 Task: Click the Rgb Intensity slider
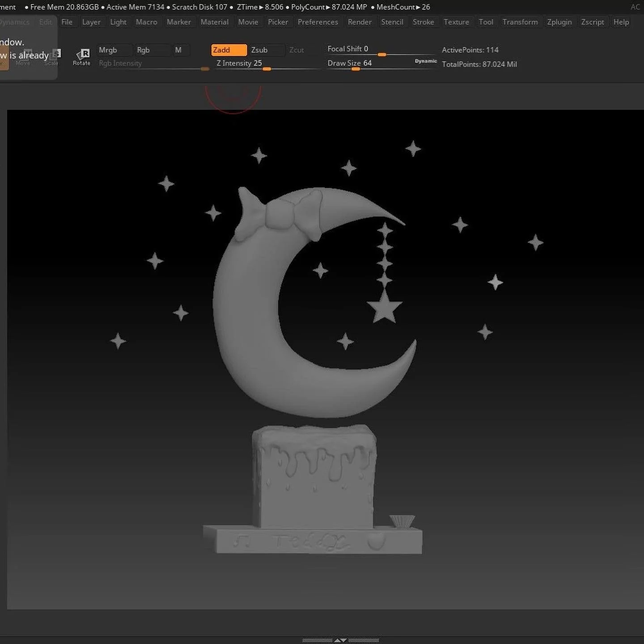point(153,64)
